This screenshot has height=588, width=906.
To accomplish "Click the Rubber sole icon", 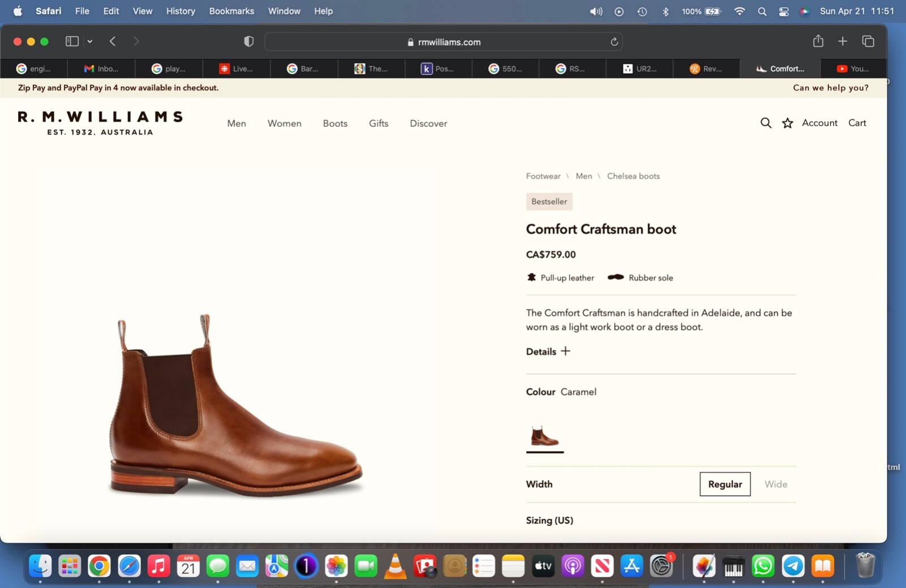I will coord(616,277).
